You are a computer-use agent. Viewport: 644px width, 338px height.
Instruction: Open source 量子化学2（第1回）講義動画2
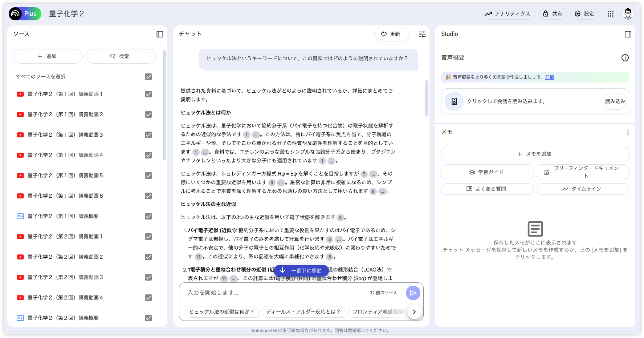(65, 114)
